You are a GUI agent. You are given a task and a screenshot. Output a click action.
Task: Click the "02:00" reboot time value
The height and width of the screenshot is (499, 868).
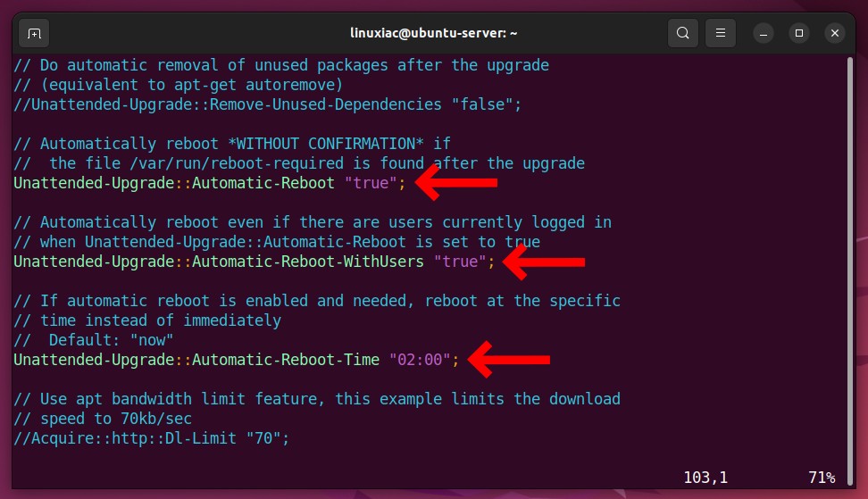pyautogui.click(x=420, y=360)
